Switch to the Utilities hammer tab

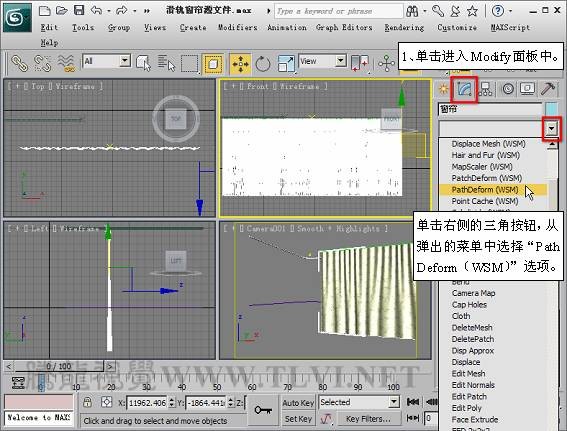tap(548, 89)
